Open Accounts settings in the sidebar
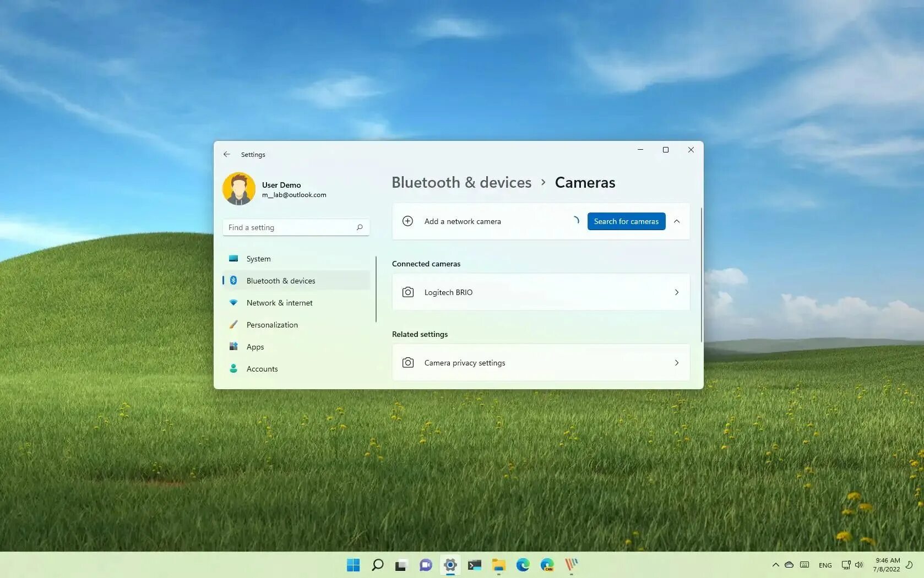The height and width of the screenshot is (578, 924). tap(296, 369)
